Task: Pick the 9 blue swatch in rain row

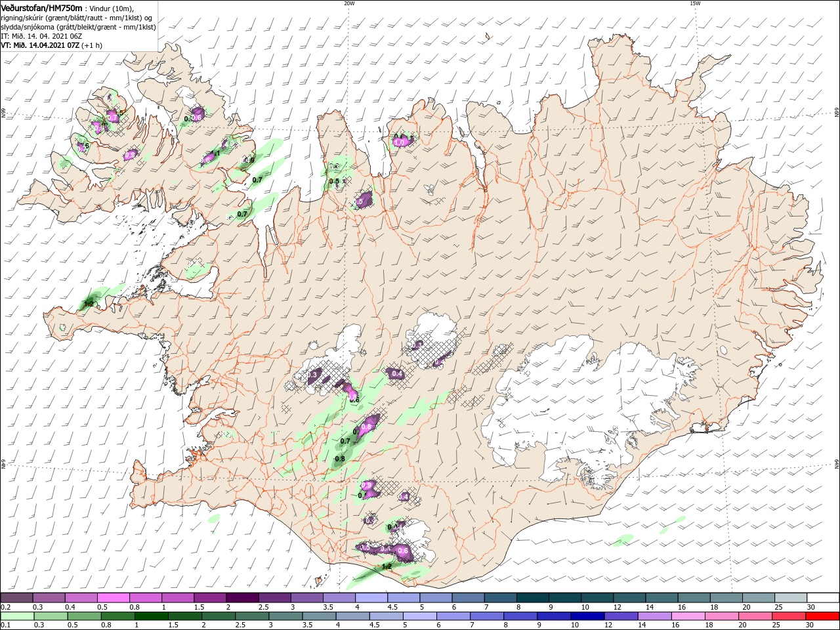Action: [553, 616]
